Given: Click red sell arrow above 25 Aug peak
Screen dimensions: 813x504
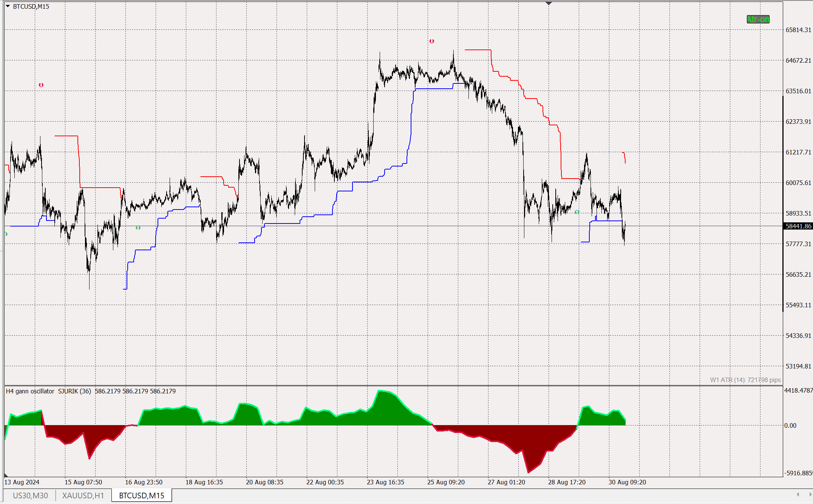Looking at the screenshot, I should tap(432, 41).
